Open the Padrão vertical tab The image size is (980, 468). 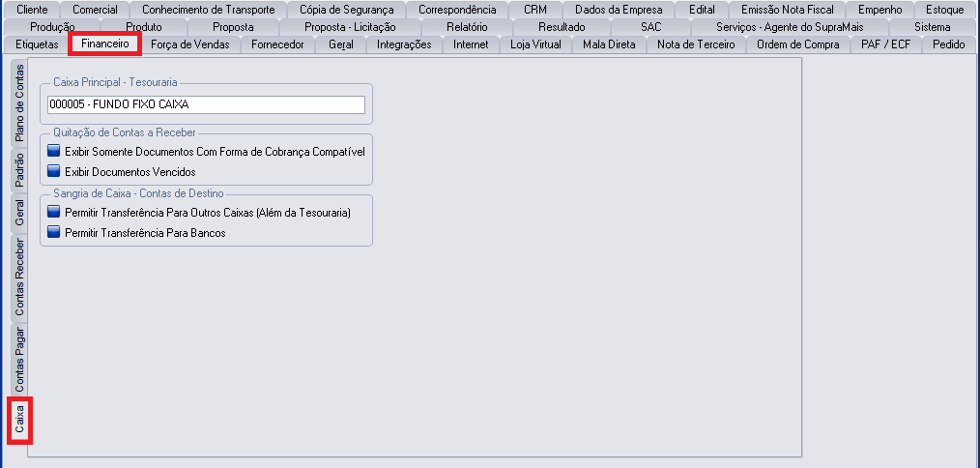click(x=19, y=171)
